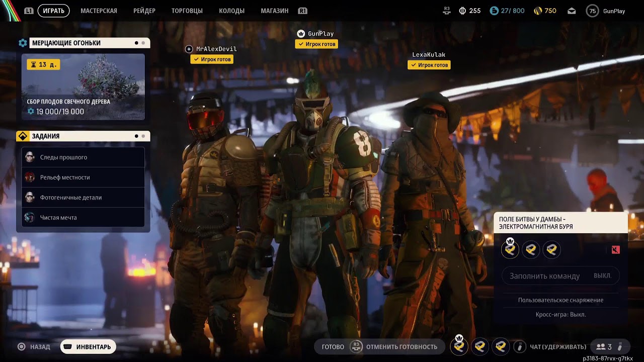The width and height of the screenshot is (644, 362).
Task: Click ЧАТ (УДЕРЖИВАТЬ) chat label
Action: pyautogui.click(x=558, y=347)
